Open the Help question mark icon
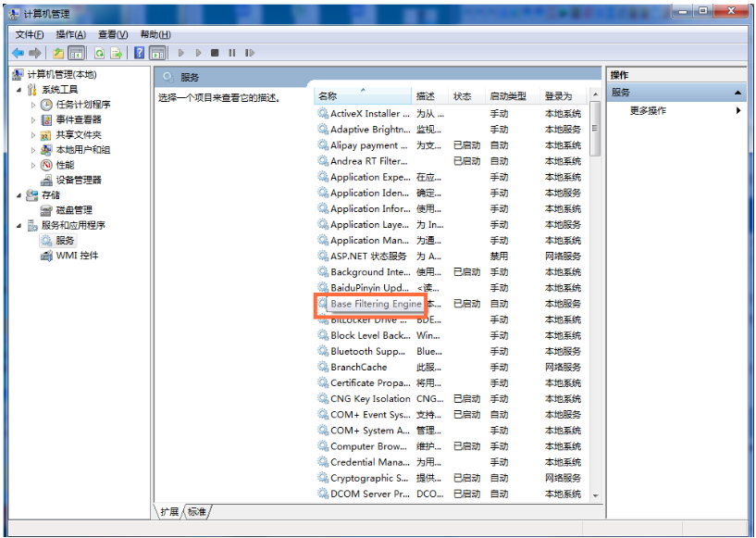The width and height of the screenshot is (756, 538). 140,53
